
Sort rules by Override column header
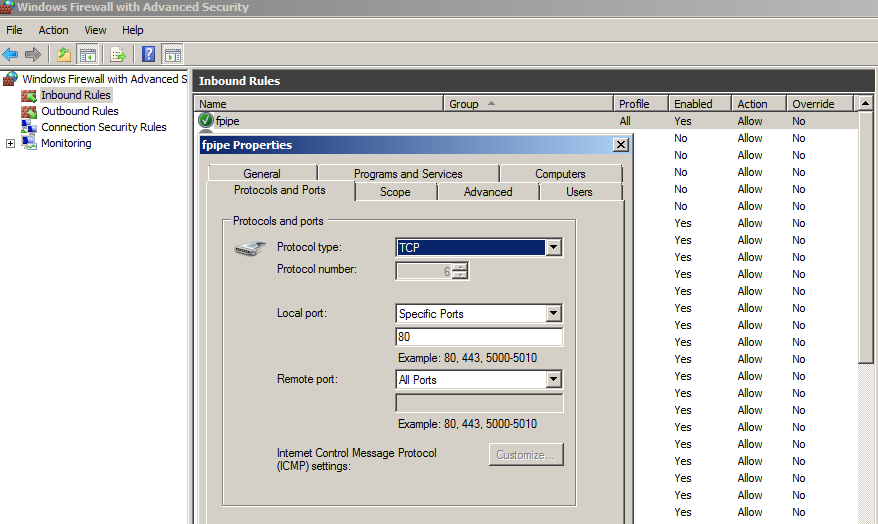tap(820, 104)
